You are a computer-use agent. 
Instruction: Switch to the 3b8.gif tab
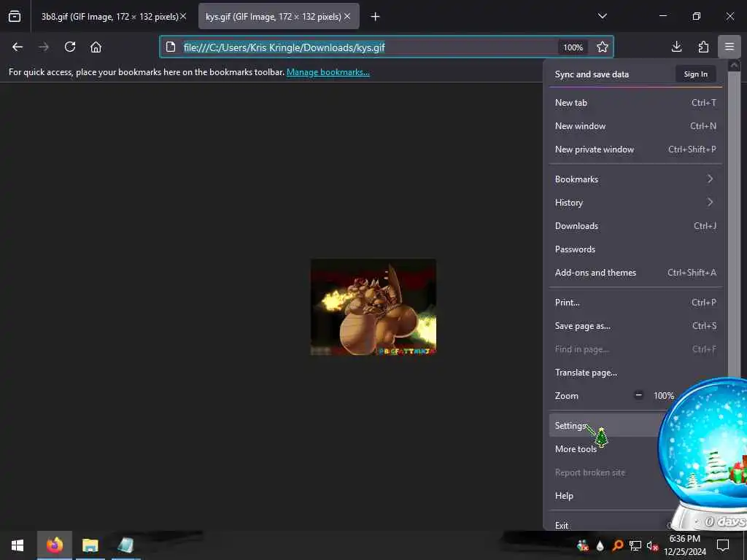pyautogui.click(x=109, y=17)
